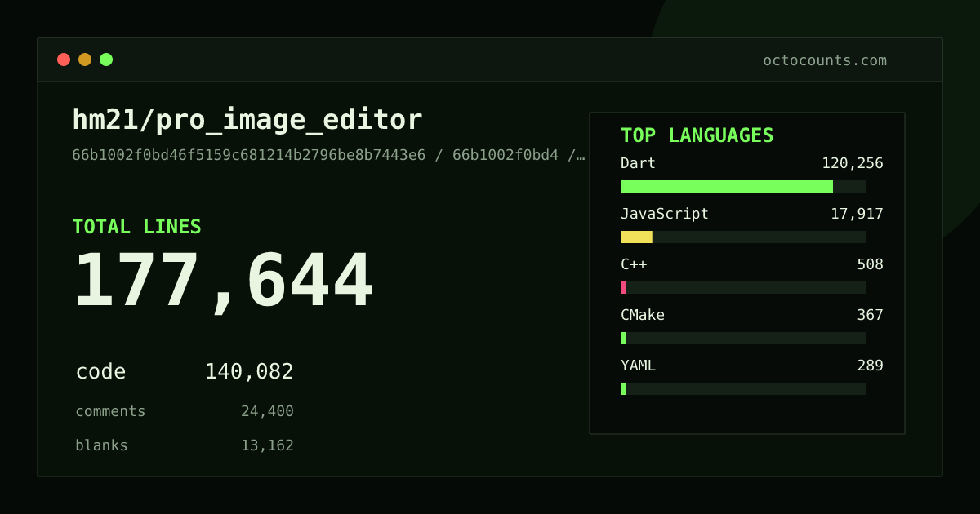
Task: Click the C++ line count 508
Action: 870,264
